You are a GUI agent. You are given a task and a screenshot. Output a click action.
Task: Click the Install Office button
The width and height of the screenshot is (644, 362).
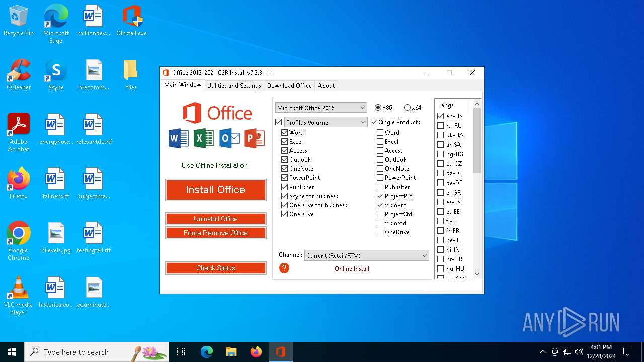[215, 190]
